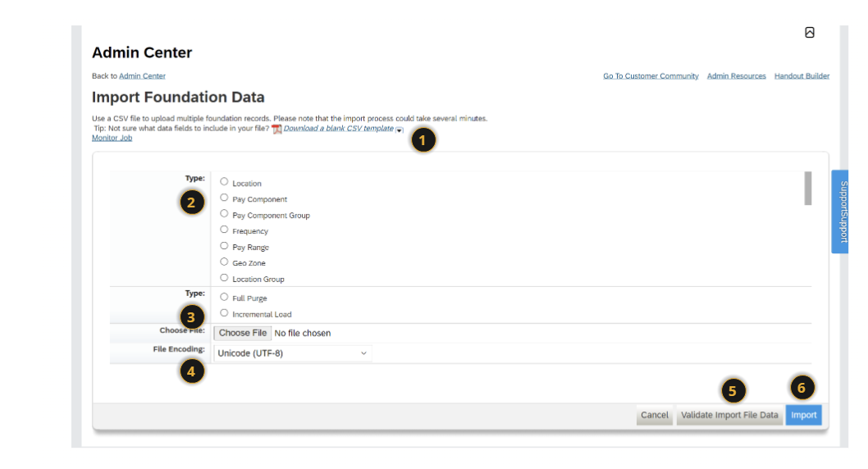Click the Validate Import File Data button
The height and width of the screenshot is (469, 868).
click(729, 415)
